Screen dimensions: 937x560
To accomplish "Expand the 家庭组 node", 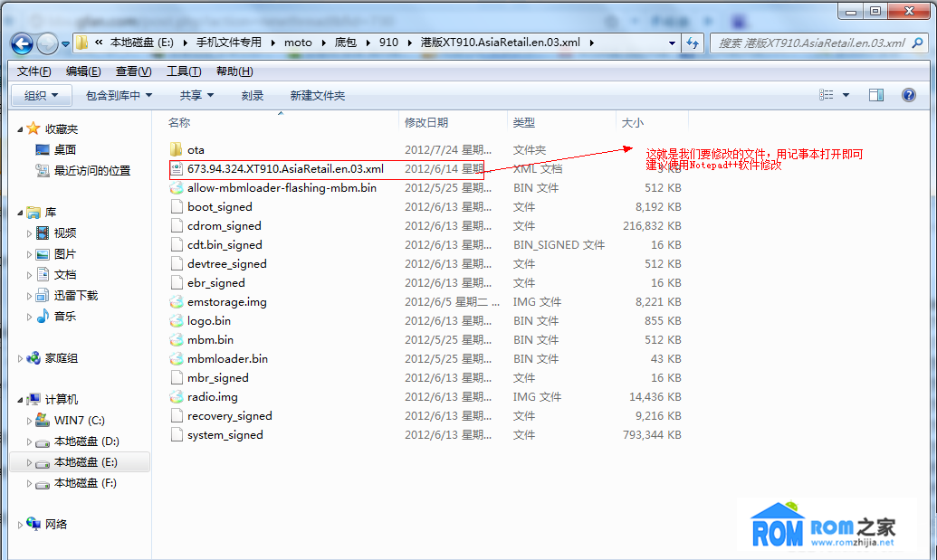I will point(20,359).
